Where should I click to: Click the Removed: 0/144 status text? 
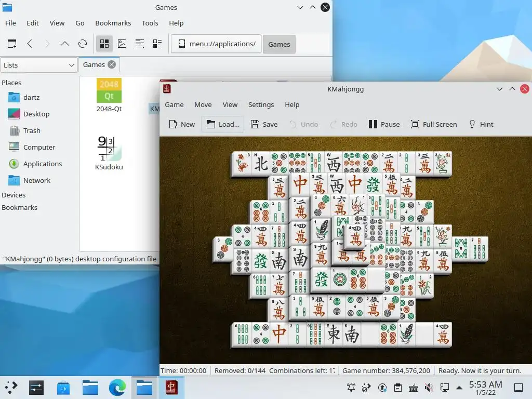[240, 370]
